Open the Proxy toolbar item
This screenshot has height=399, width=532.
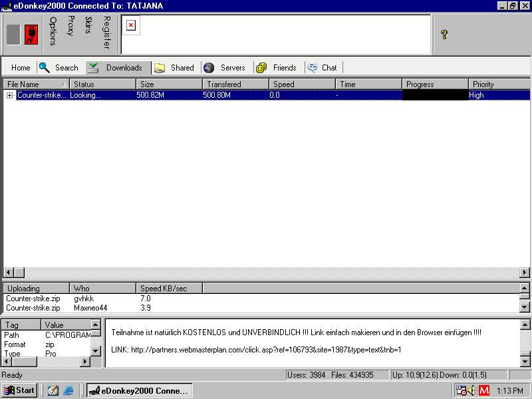click(x=70, y=26)
